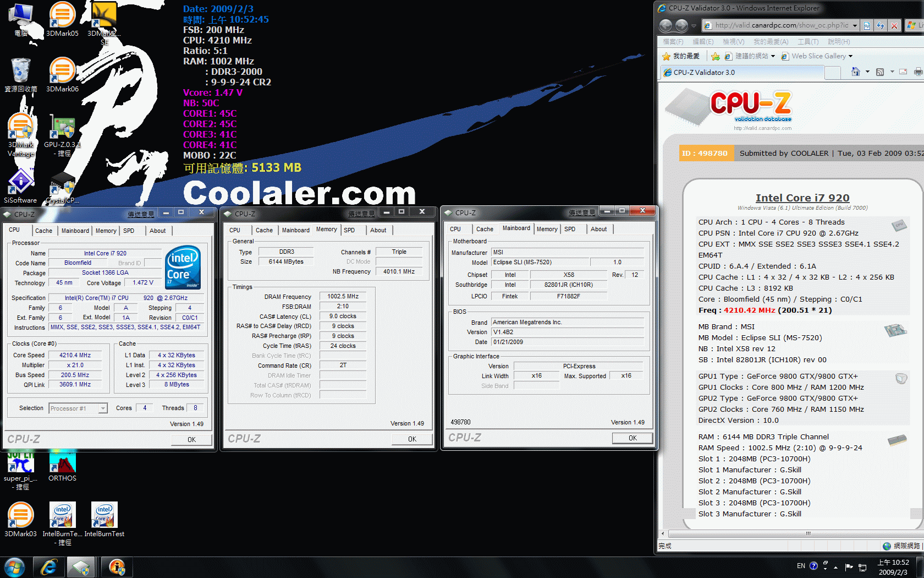
Task: Switch to About tab in Mainboard CPU-Z window
Action: pyautogui.click(x=599, y=229)
